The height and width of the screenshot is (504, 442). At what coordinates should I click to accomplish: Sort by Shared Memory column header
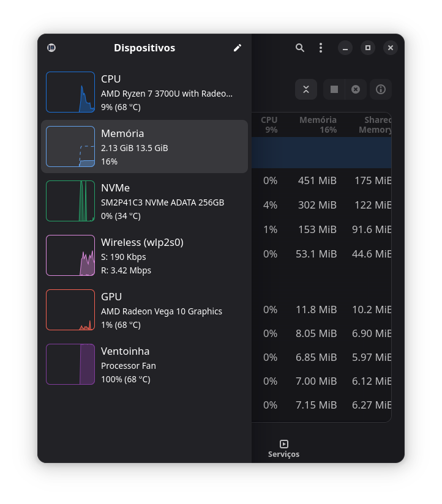pos(375,125)
